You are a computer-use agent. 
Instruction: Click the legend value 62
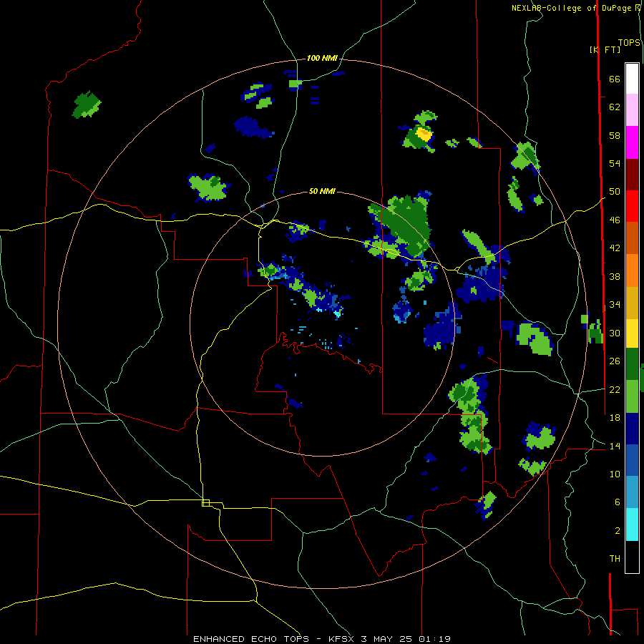click(x=615, y=107)
